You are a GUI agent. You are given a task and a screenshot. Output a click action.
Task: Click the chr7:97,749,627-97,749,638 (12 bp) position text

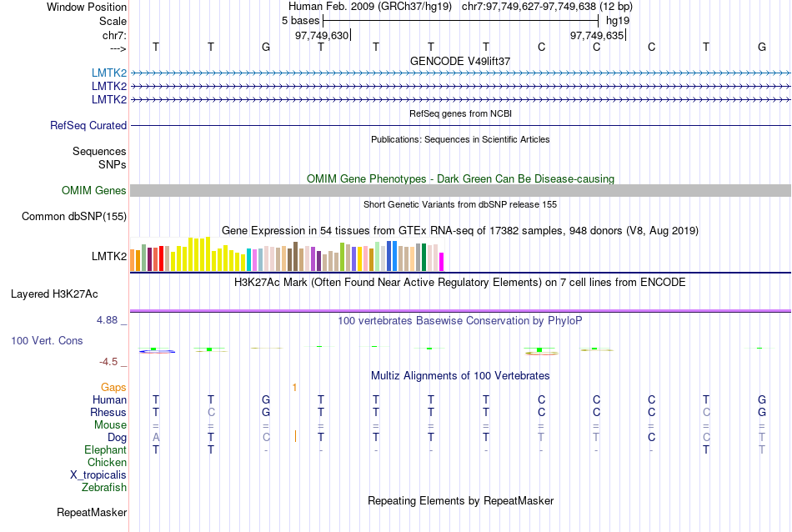547,7
